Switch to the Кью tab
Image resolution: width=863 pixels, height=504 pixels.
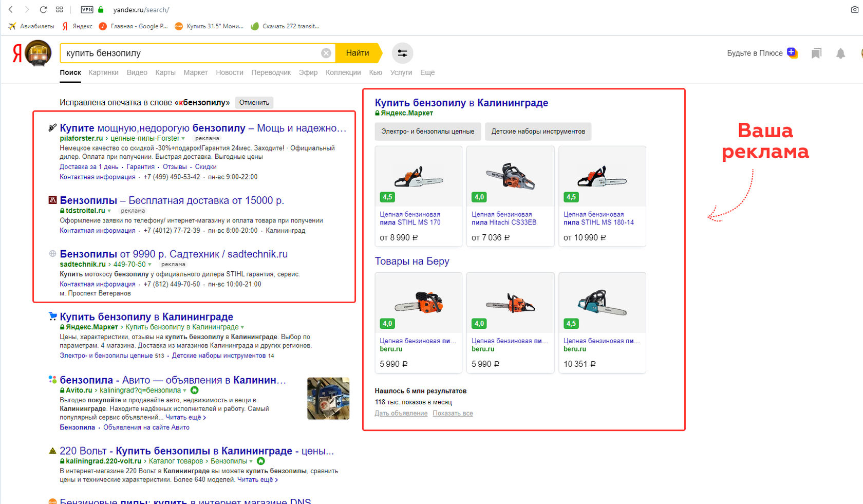coord(376,72)
